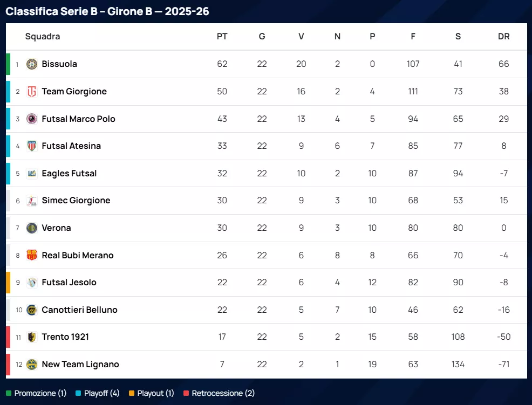Screen dimensions: 532x405
Task: Click the Squadra column header
Action: point(43,37)
